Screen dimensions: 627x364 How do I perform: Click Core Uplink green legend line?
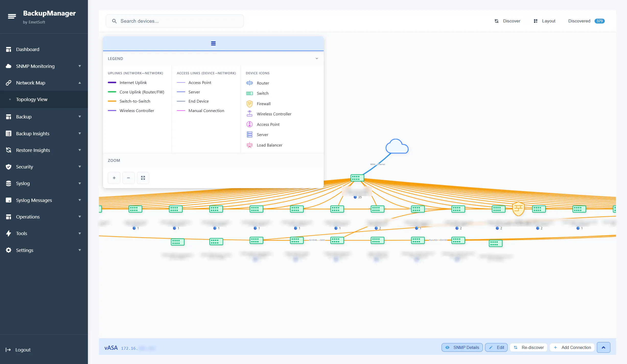[x=112, y=92]
